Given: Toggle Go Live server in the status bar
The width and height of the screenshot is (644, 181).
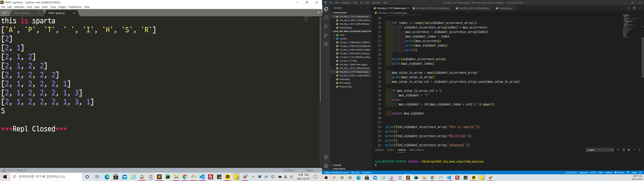Looking at the screenshot, I should coord(619,172).
